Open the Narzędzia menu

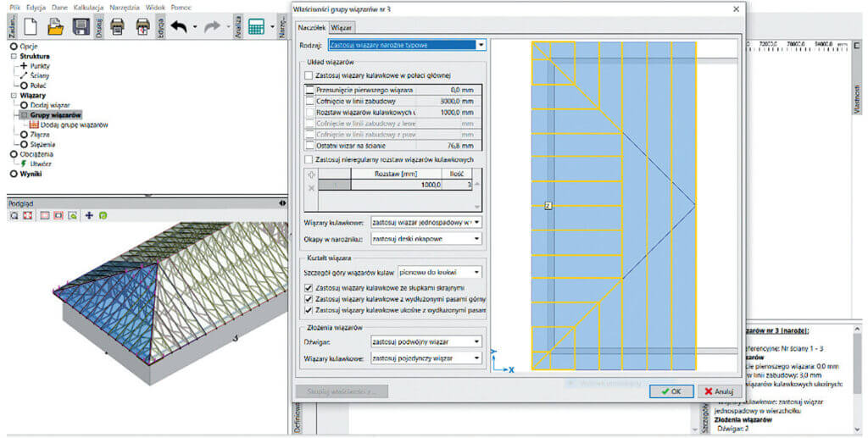click(x=125, y=8)
